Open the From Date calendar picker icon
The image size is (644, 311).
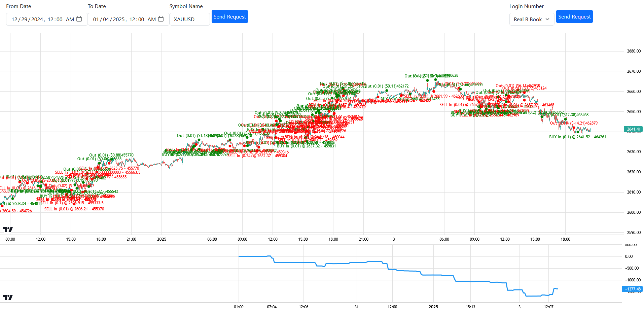tap(79, 19)
